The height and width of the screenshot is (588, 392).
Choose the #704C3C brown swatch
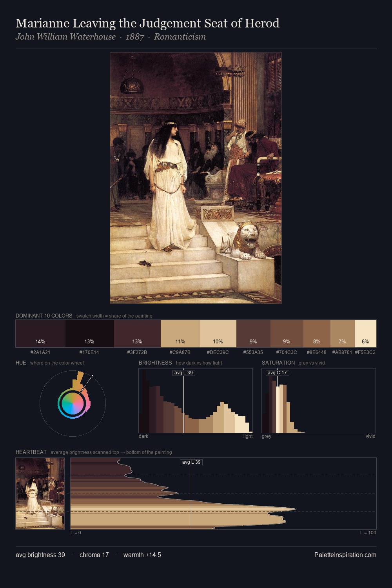coord(287,334)
